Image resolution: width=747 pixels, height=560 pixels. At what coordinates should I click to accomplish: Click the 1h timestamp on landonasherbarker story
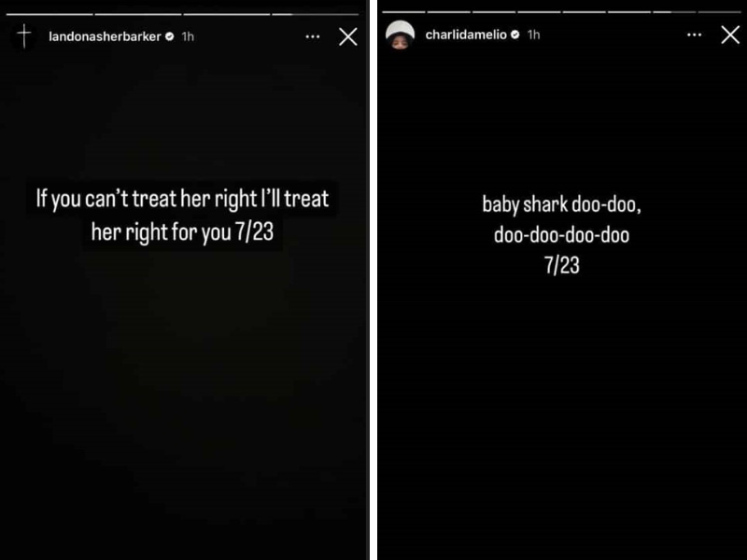(x=188, y=36)
